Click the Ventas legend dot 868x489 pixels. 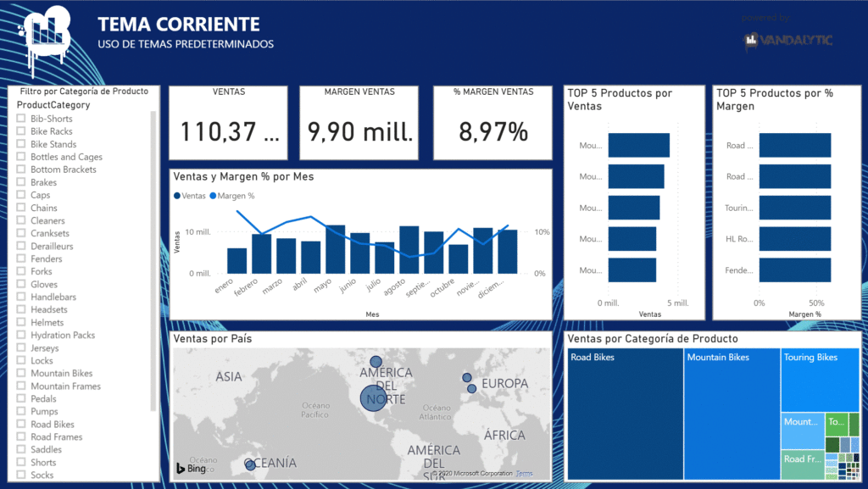pyautogui.click(x=177, y=196)
